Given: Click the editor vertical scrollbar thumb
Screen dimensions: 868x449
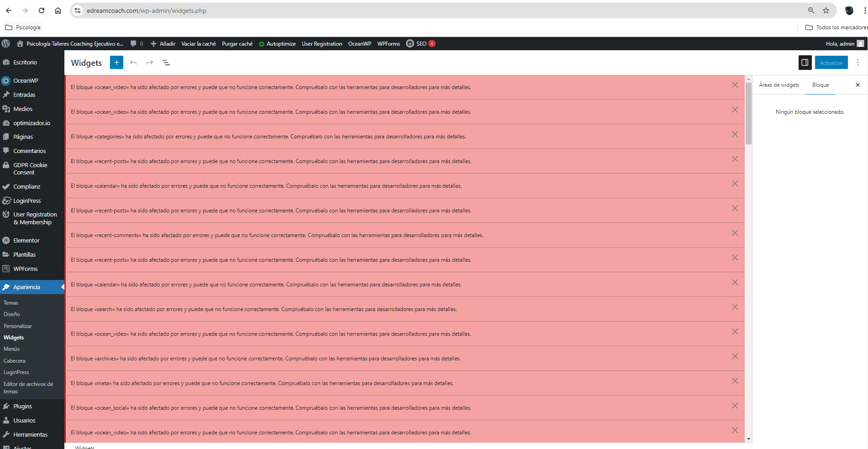Looking at the screenshot, I should [x=748, y=113].
